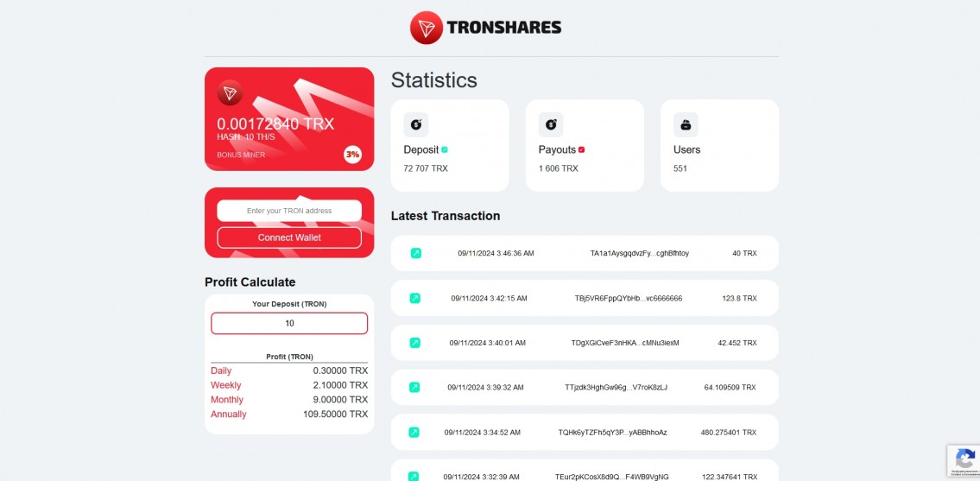Open transaction address TA1a1AysgqdvzFy...cghBfhtoy
This screenshot has width=980, height=481.
tap(639, 253)
